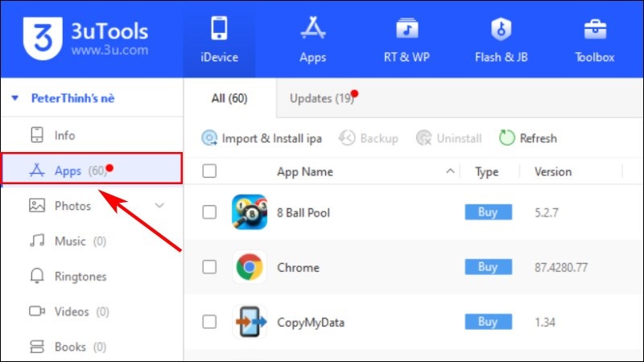Click Import & Install ipa
This screenshot has height=362, width=644.
262,138
